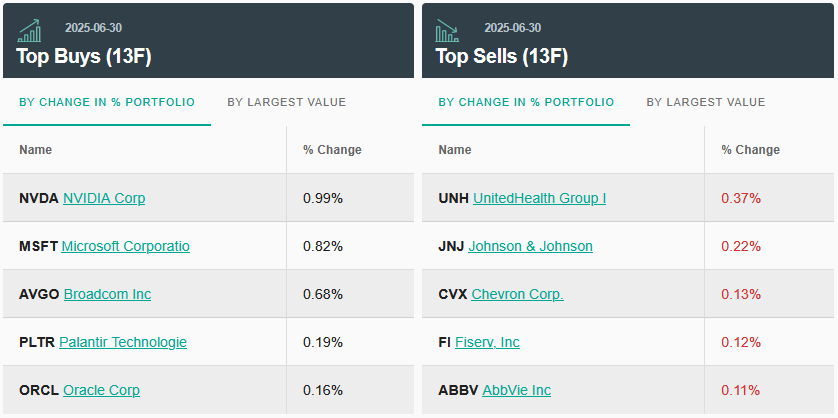Follow the Broadcom Inc link

tap(107, 294)
